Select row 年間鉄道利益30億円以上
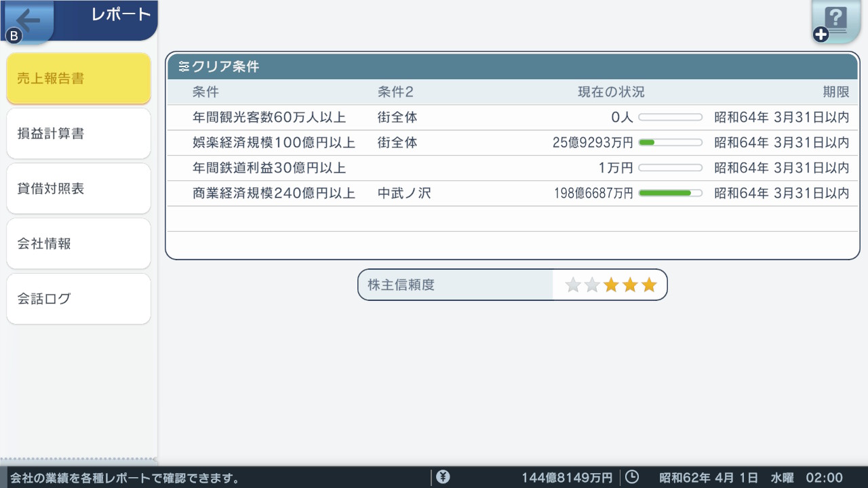Viewport: 868px width, 488px height. 513,168
